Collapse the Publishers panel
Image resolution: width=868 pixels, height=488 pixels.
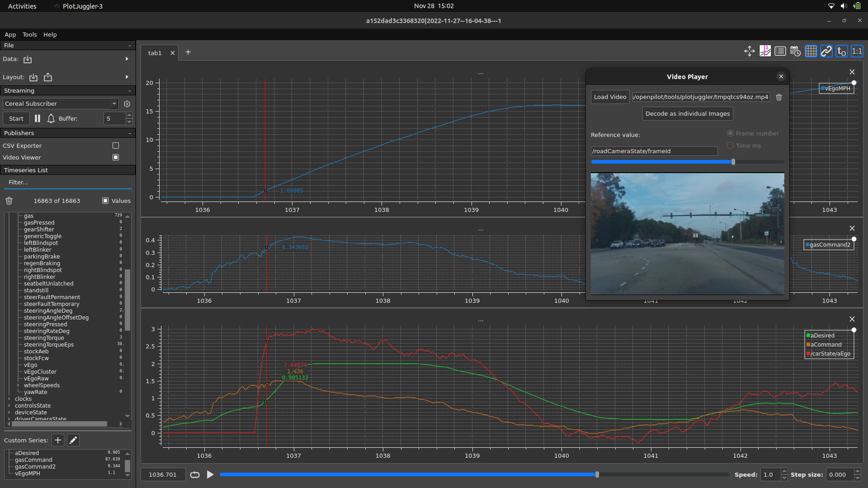[130, 133]
